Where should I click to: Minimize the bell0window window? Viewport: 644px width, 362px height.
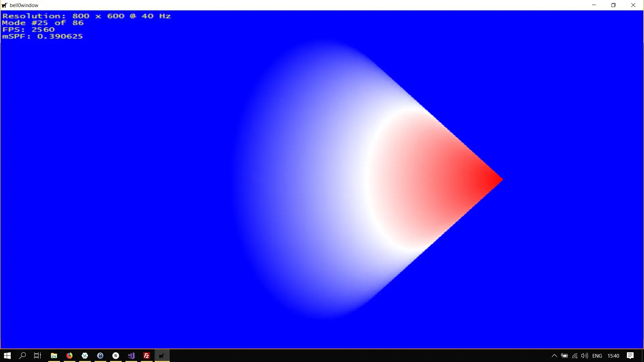[594, 5]
